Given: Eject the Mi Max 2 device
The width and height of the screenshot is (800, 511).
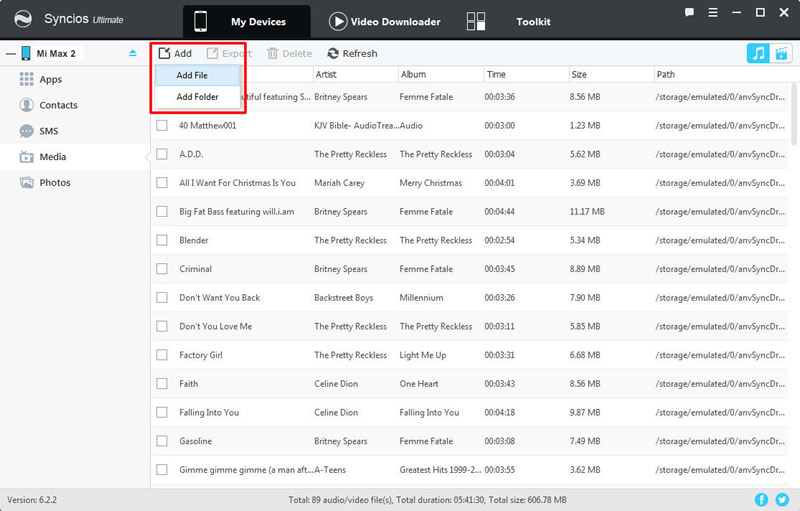Looking at the screenshot, I should pos(133,53).
